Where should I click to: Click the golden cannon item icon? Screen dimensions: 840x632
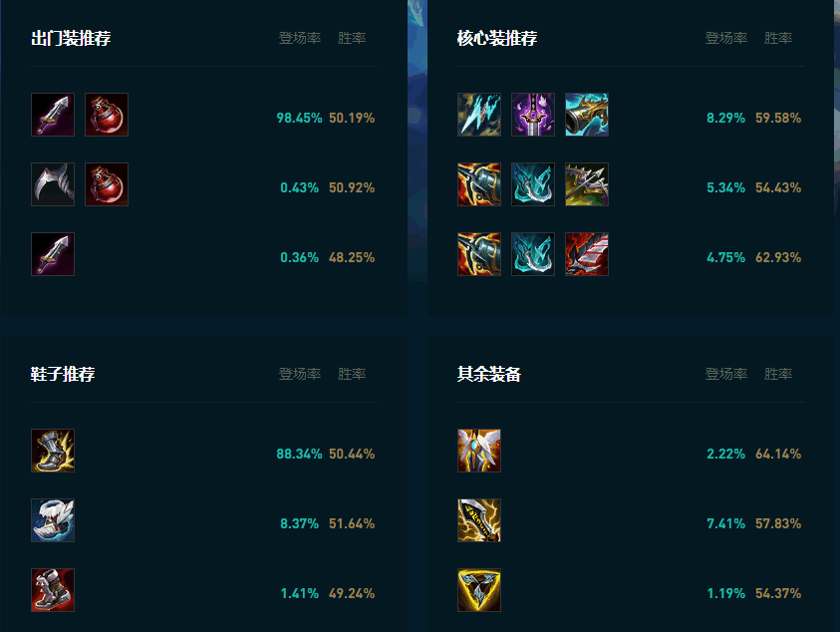pyautogui.click(x=587, y=115)
